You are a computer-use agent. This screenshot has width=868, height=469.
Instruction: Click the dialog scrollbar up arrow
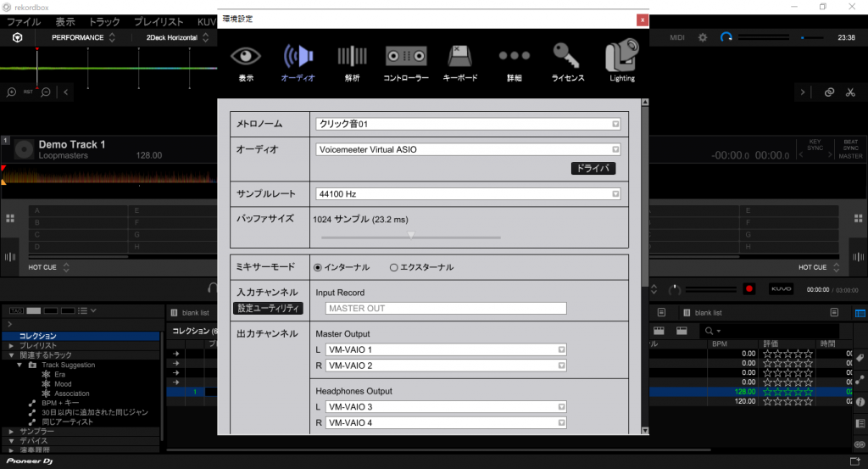[645, 103]
